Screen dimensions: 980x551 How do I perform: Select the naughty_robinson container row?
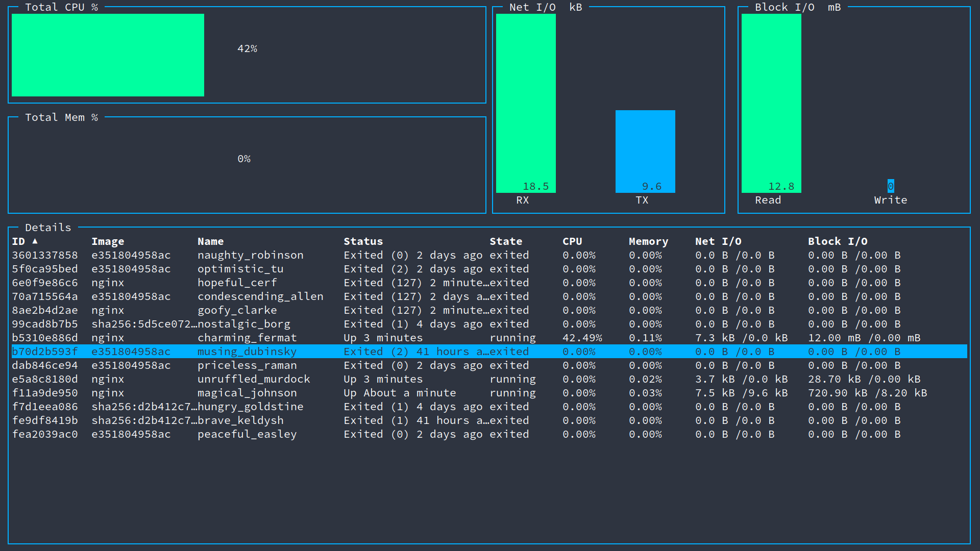[x=250, y=255]
